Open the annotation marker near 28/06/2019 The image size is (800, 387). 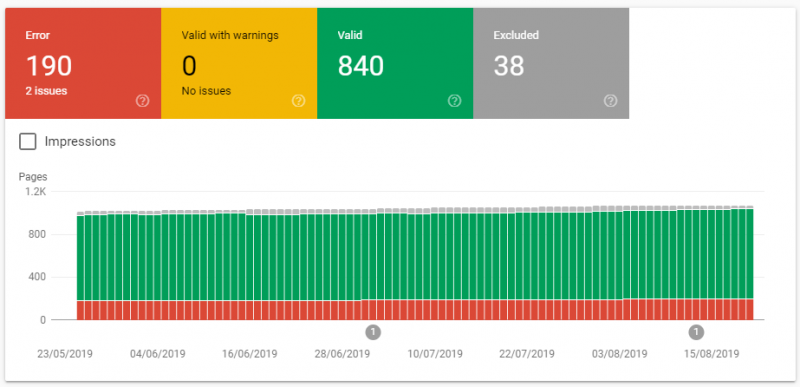pyautogui.click(x=373, y=332)
